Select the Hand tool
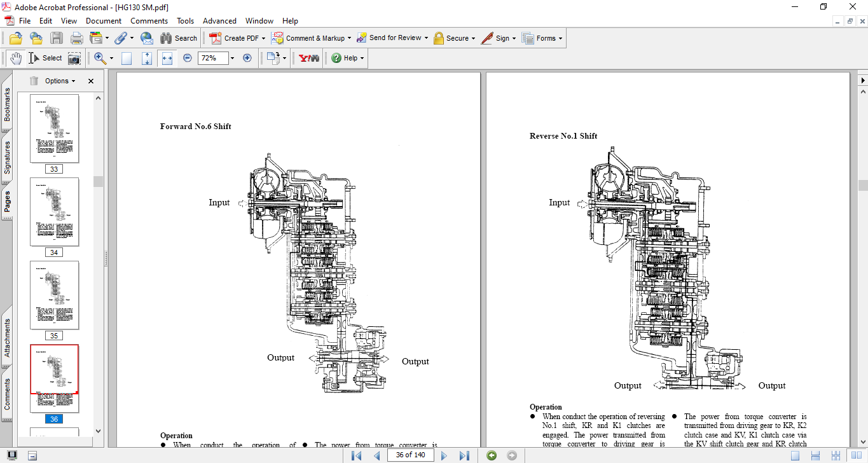Image resolution: width=868 pixels, height=463 pixels. click(16, 58)
